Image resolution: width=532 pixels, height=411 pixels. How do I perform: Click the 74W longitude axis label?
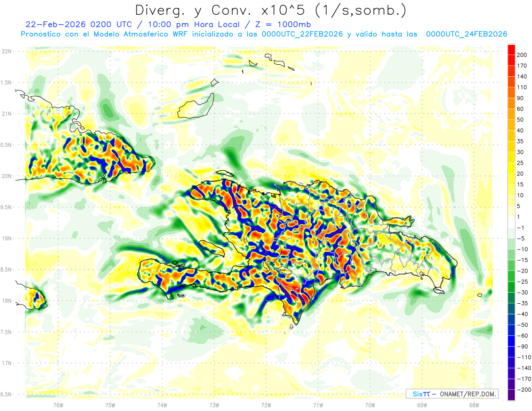pyautogui.click(x=162, y=405)
